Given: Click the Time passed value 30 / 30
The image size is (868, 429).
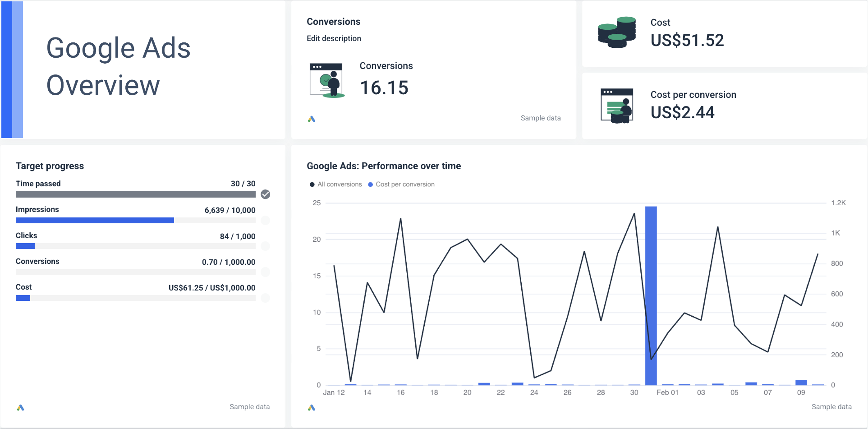Looking at the screenshot, I should click(243, 184).
